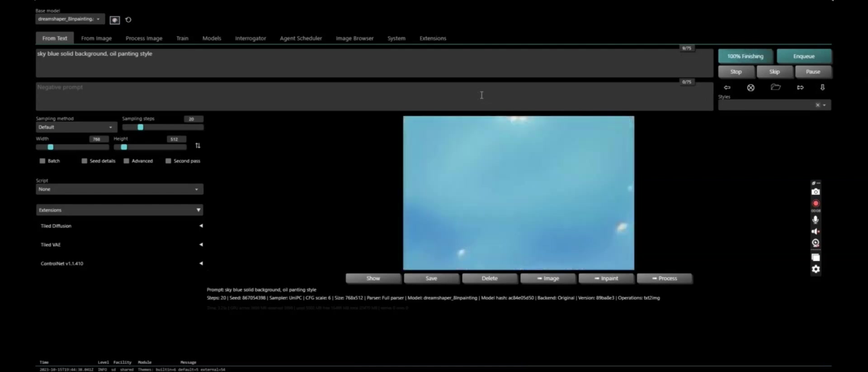The height and width of the screenshot is (372, 868).
Task: Open the recorder settings gear icon
Action: [816, 269]
